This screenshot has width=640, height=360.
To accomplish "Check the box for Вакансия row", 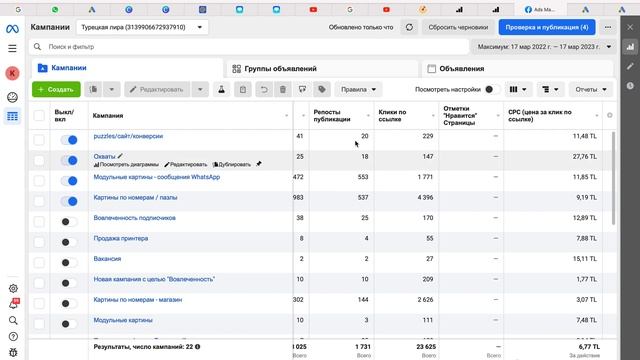I will (39, 262).
